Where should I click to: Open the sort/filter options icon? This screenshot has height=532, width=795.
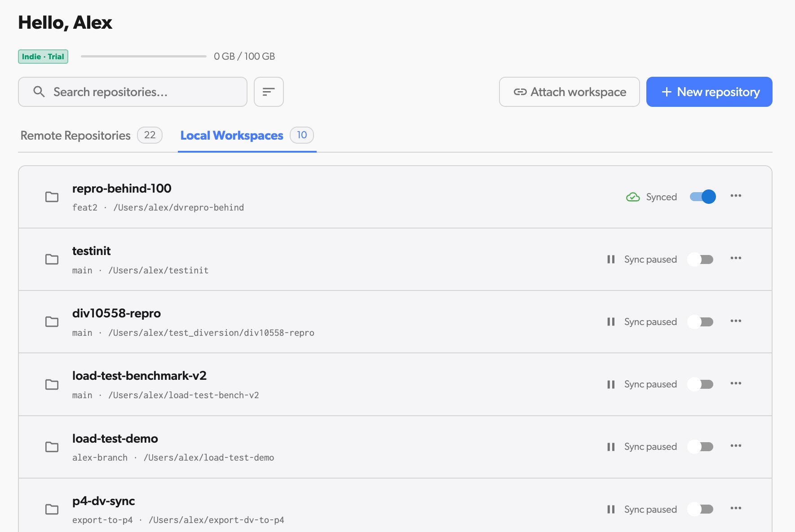point(269,92)
